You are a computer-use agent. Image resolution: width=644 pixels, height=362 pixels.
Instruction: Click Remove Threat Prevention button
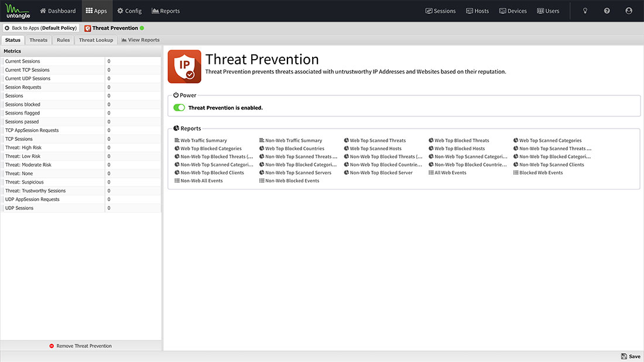(x=81, y=346)
